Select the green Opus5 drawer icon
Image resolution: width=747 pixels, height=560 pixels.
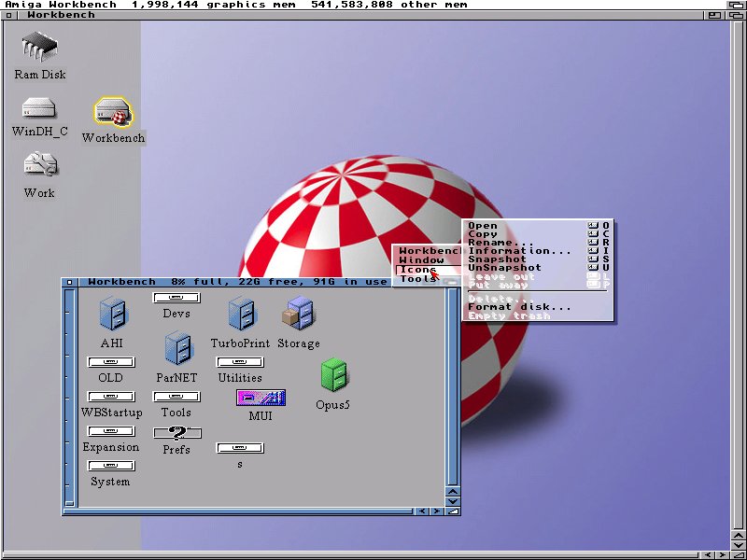[x=334, y=374]
